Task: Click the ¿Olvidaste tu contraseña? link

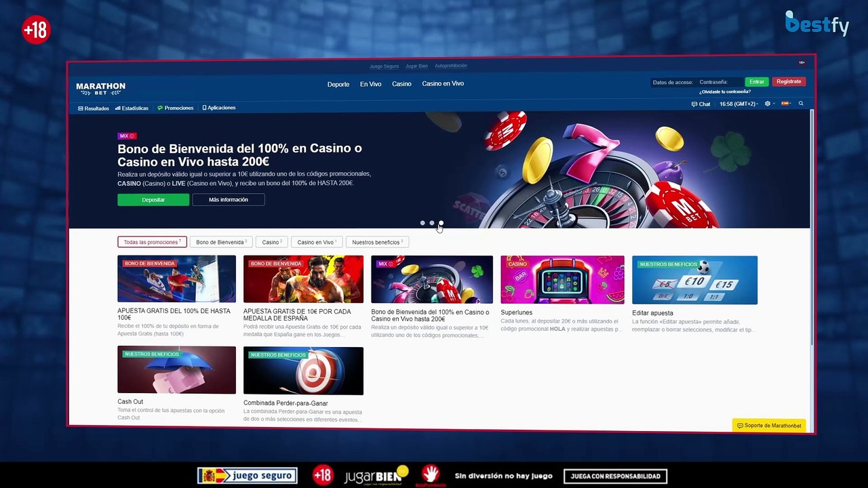Action: [x=725, y=91]
